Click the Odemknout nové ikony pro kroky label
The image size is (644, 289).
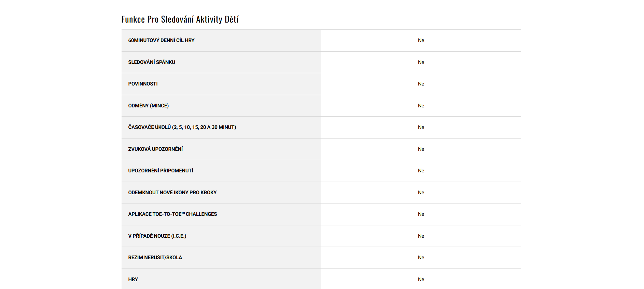tap(172, 193)
